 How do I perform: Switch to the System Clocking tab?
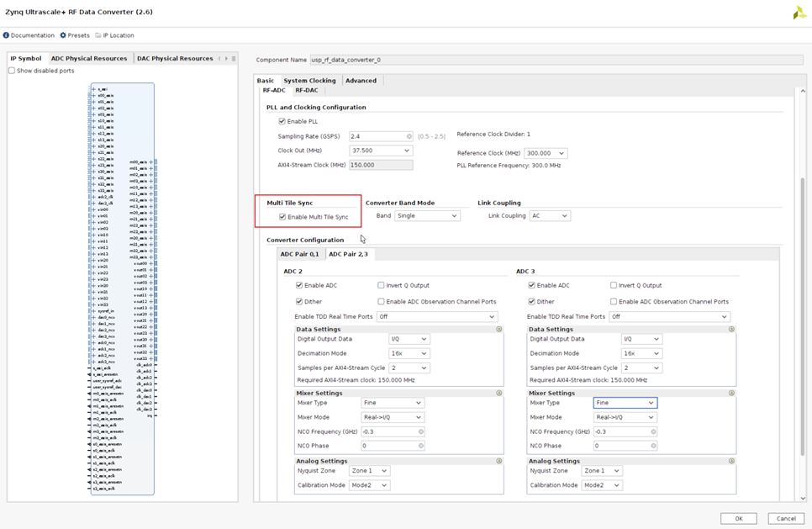(310, 80)
